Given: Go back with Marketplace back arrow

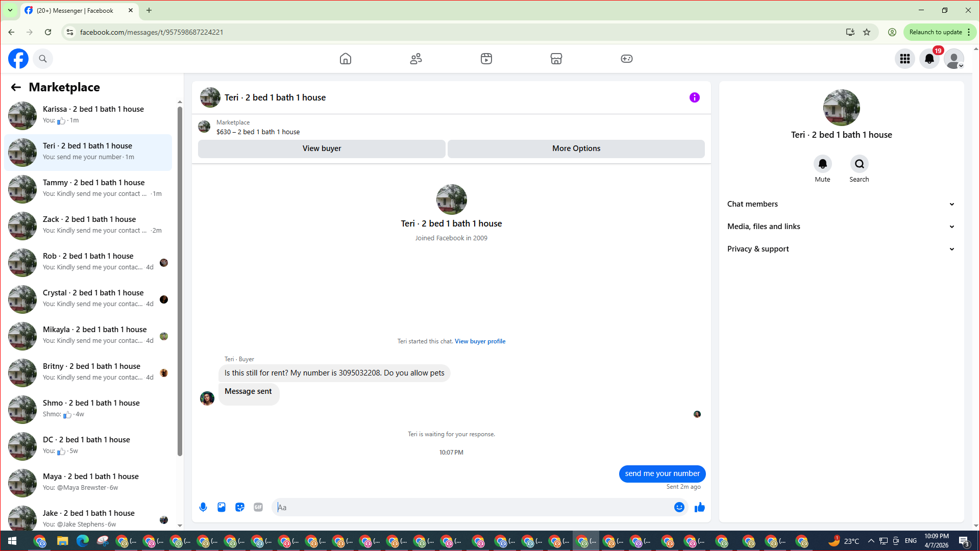Looking at the screenshot, I should point(16,87).
